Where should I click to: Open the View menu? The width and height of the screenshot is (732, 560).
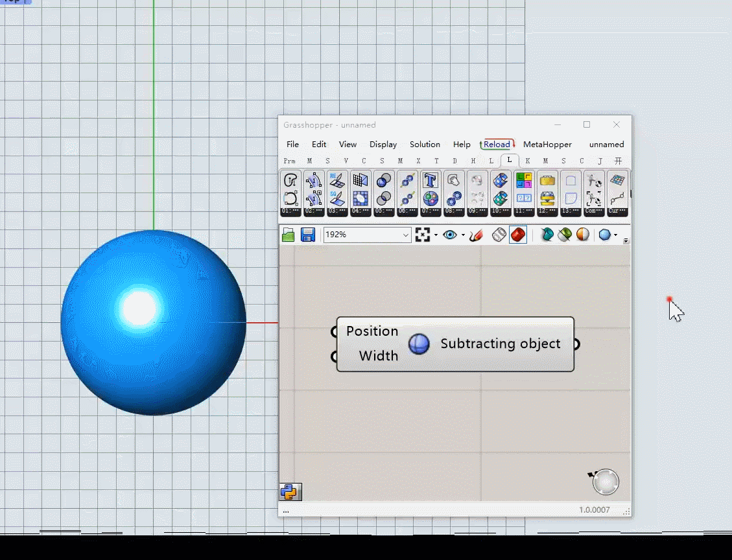pos(348,145)
